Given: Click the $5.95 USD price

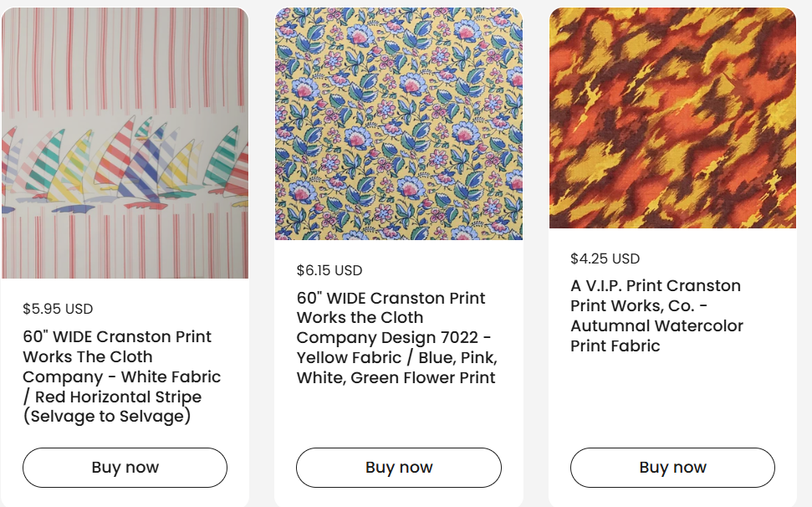Looking at the screenshot, I should [58, 309].
